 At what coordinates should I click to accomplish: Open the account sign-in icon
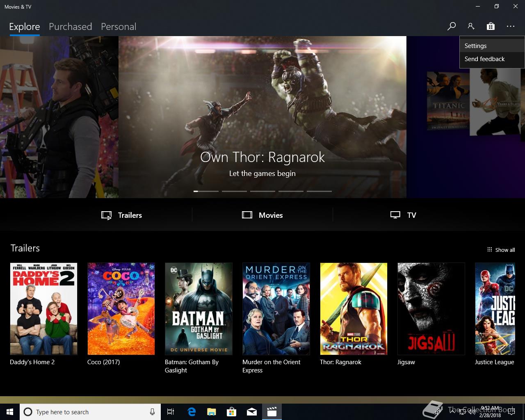tap(471, 26)
